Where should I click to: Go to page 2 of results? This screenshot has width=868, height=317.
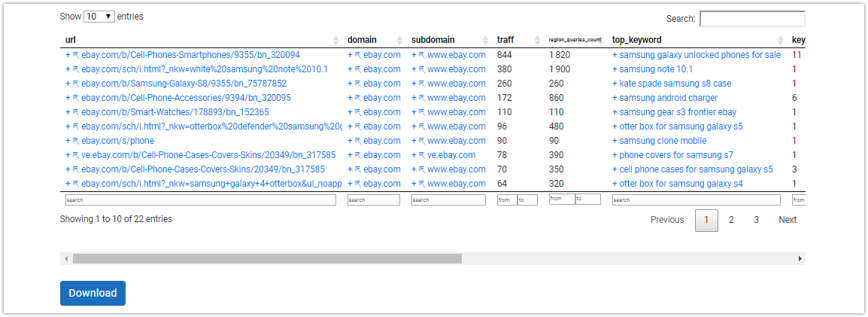coord(731,220)
